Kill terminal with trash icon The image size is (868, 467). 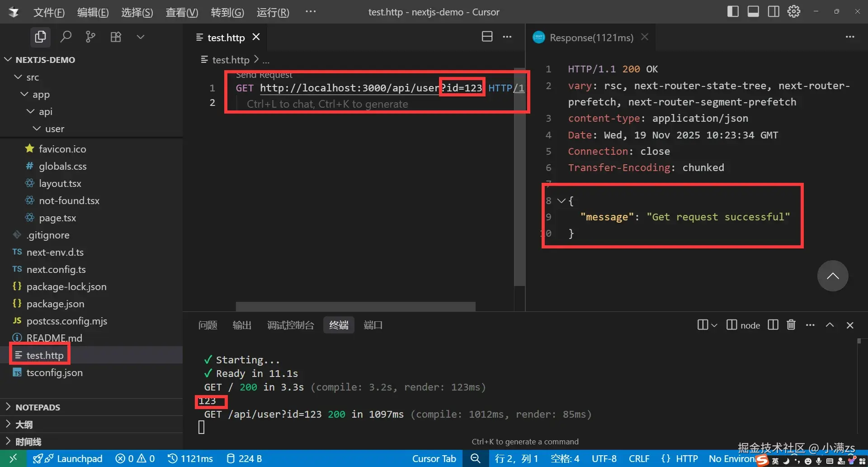[791, 325]
